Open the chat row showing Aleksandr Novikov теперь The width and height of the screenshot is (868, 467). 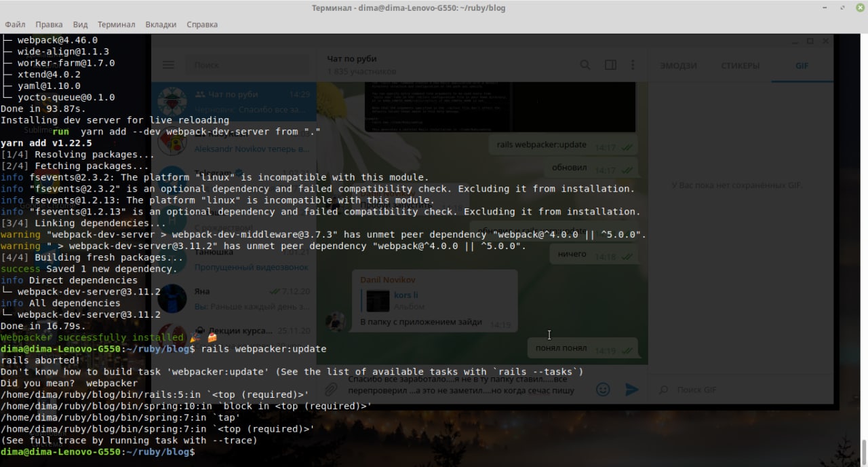click(x=234, y=142)
